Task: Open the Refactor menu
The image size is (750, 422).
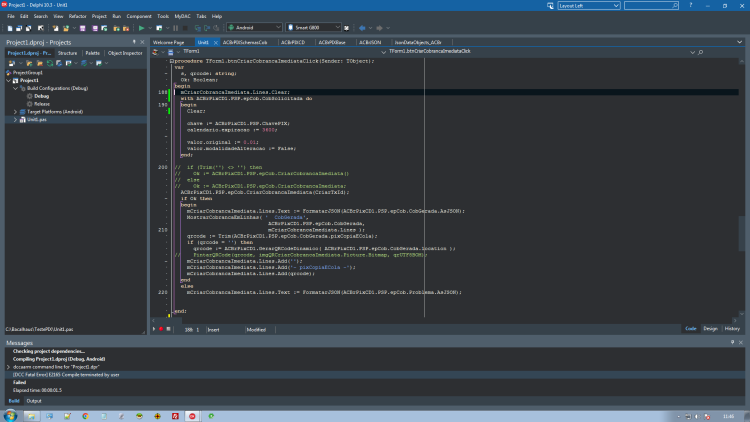Action: pos(77,16)
